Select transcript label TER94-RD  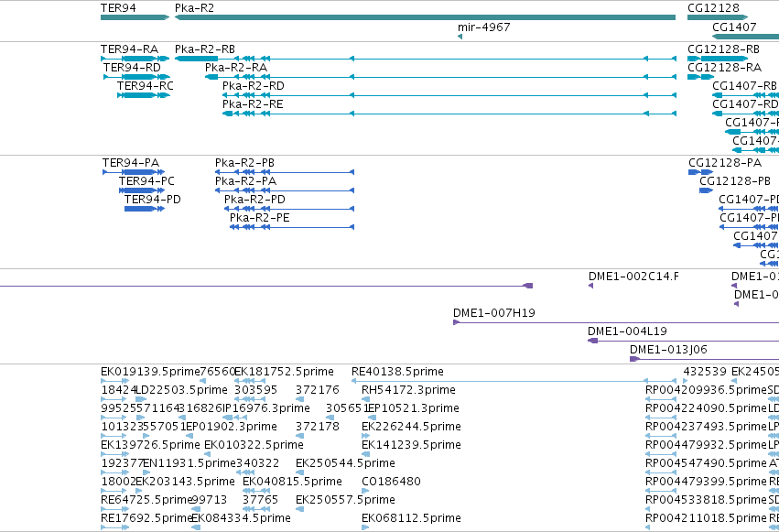[x=132, y=68]
